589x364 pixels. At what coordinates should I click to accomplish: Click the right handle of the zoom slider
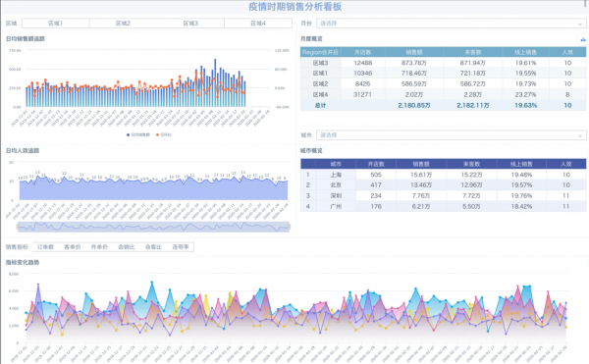pos(289,227)
